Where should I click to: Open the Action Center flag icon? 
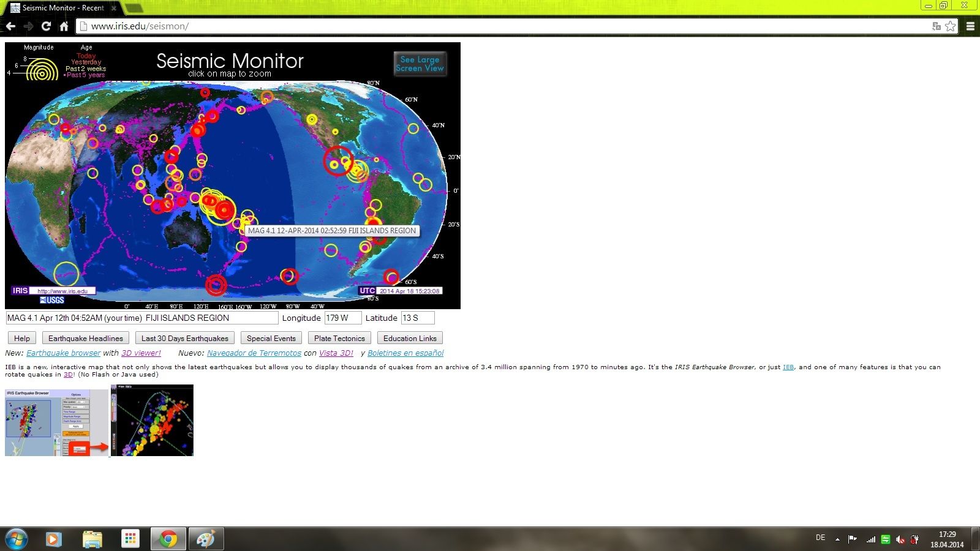click(852, 539)
